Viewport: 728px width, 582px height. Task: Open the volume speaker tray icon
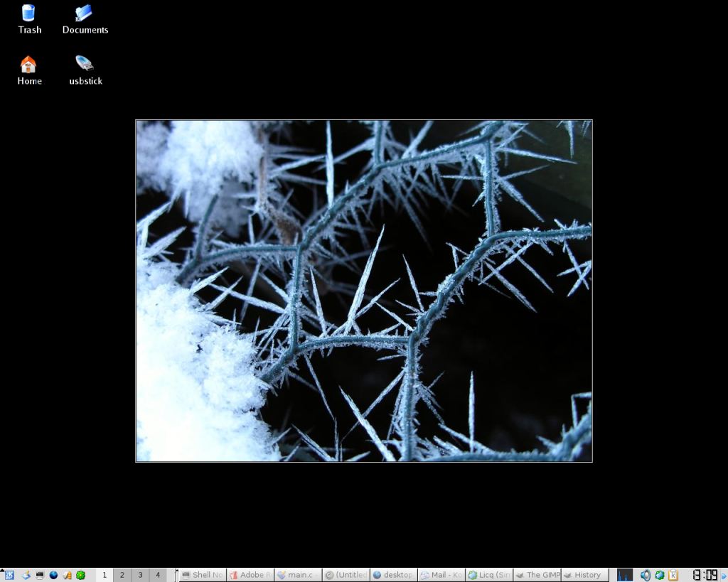(x=646, y=575)
